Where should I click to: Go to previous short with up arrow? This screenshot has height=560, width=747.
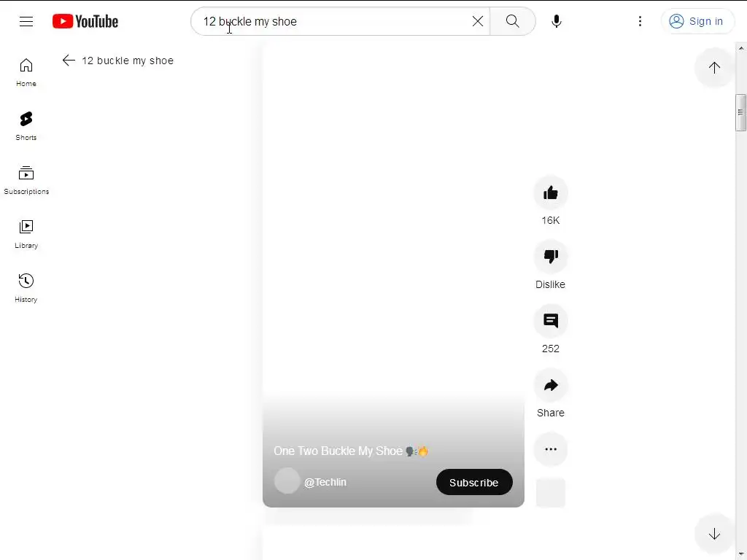pyautogui.click(x=713, y=68)
